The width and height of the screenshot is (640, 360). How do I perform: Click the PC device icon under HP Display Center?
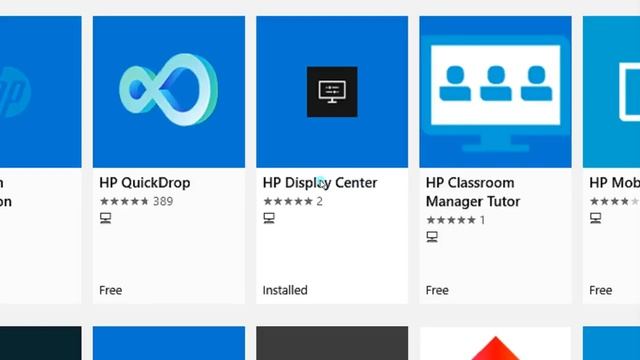(269, 218)
